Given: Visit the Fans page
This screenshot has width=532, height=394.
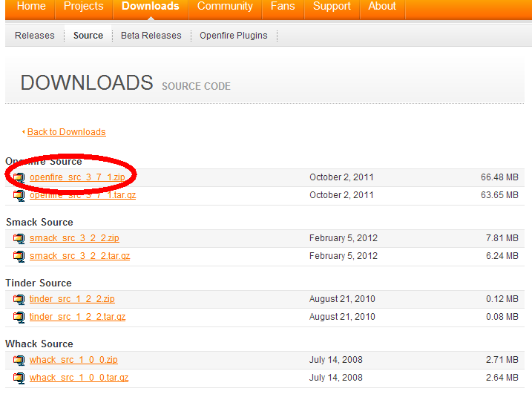Looking at the screenshot, I should tap(283, 6).
